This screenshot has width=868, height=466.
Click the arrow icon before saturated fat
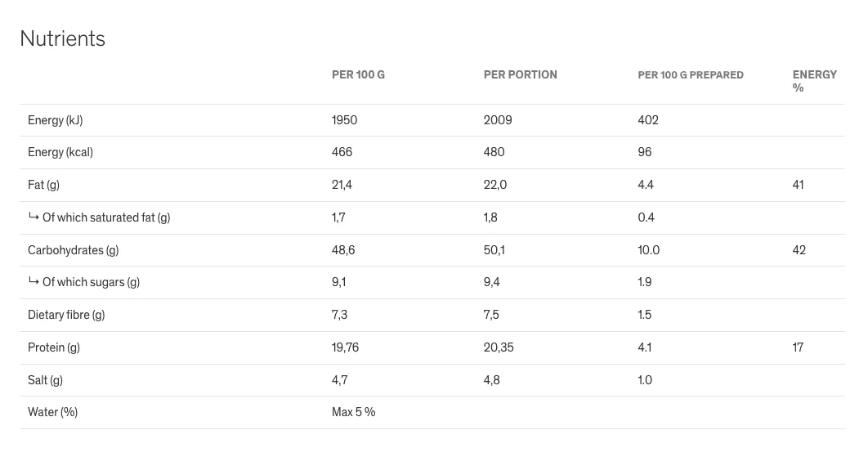[x=34, y=217]
